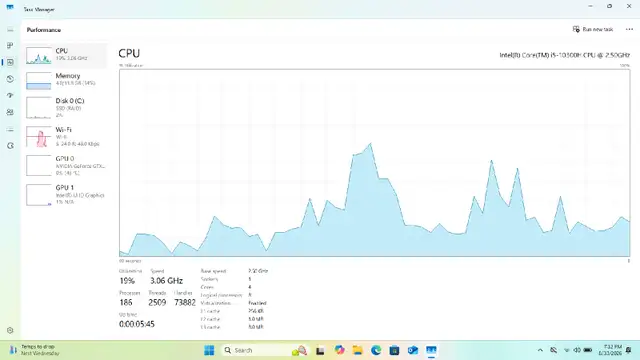The width and height of the screenshot is (640, 360).
Task: Click the up time value 0:00:05:45
Action: pyautogui.click(x=137, y=324)
